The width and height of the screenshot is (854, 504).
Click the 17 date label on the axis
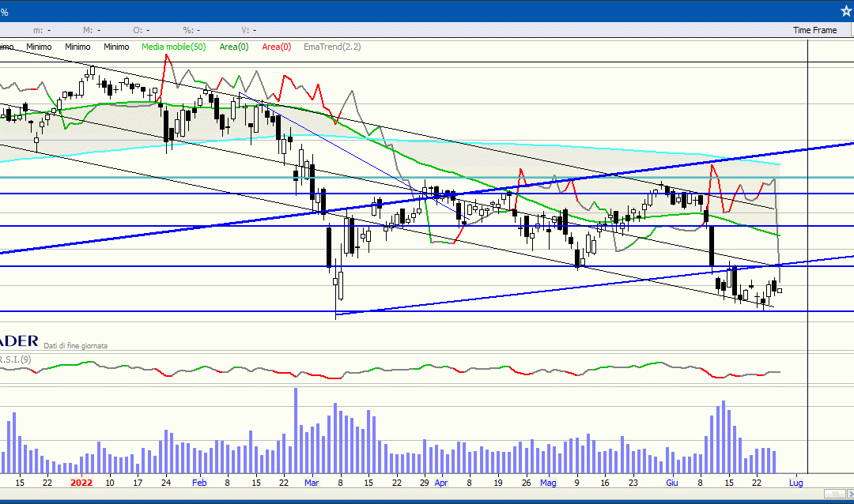(138, 483)
